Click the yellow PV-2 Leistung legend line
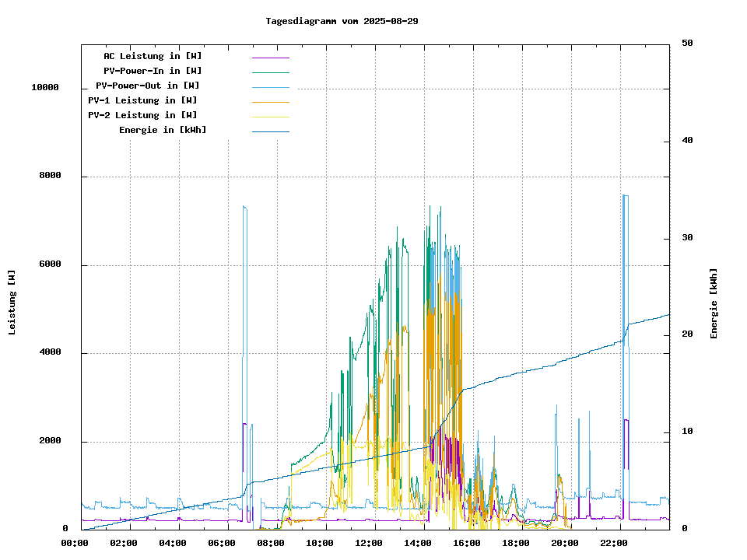Viewport: 747px width, 560px height. point(270,116)
